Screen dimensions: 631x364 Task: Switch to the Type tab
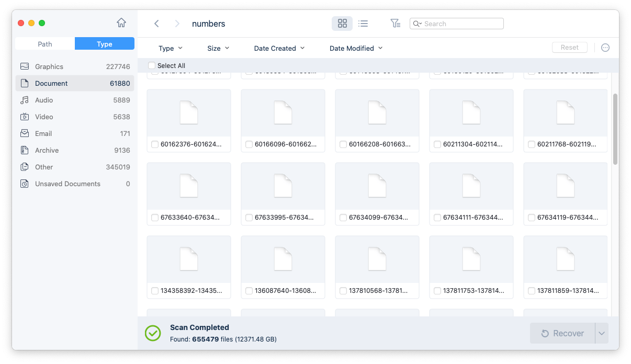[x=105, y=44]
